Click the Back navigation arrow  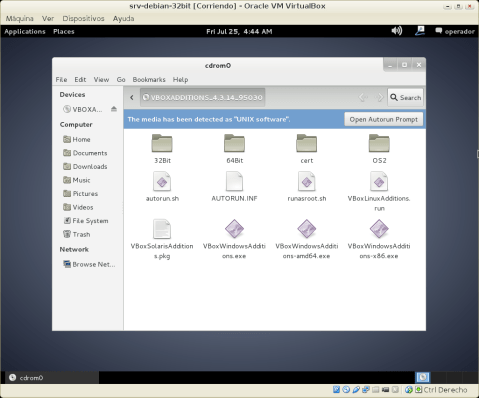[x=363, y=97]
